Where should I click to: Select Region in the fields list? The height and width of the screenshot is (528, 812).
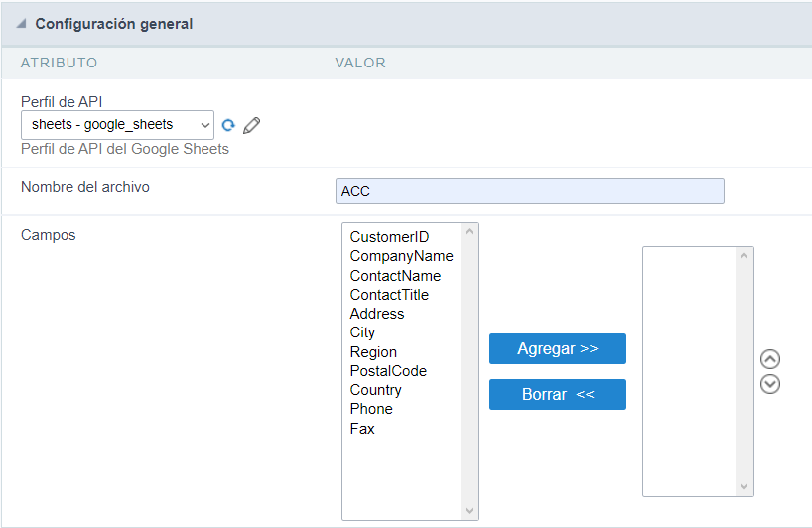point(373,352)
